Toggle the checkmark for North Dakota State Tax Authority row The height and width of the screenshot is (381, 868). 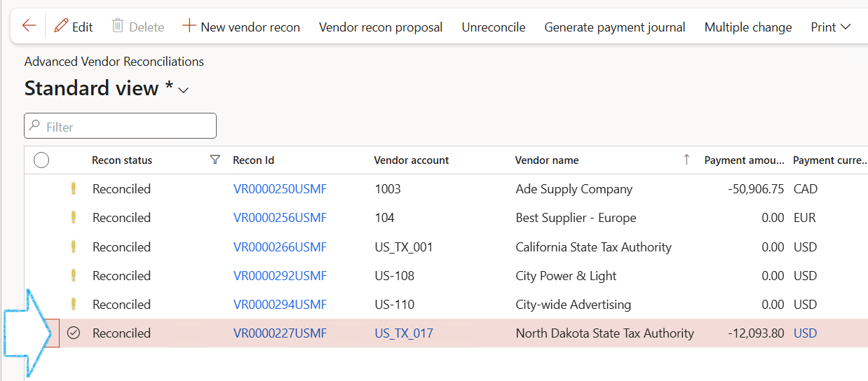click(74, 333)
